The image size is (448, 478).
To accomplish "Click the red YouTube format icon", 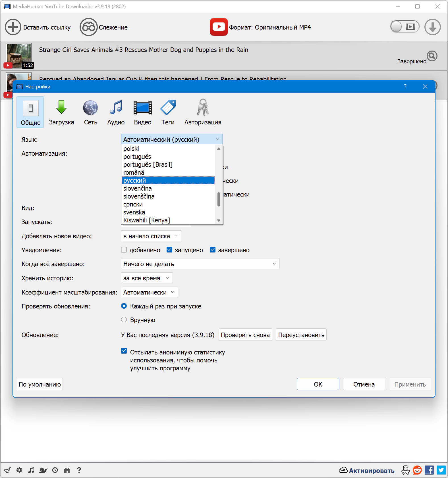I will pos(219,27).
